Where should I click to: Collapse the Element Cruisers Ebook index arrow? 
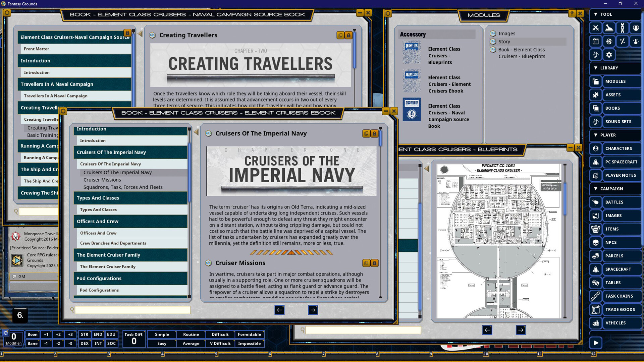pyautogui.click(x=196, y=132)
